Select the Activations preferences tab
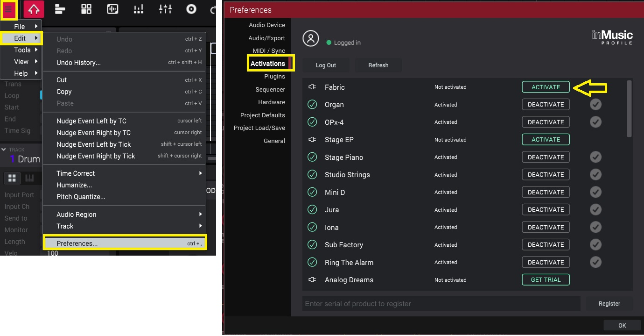 click(267, 64)
